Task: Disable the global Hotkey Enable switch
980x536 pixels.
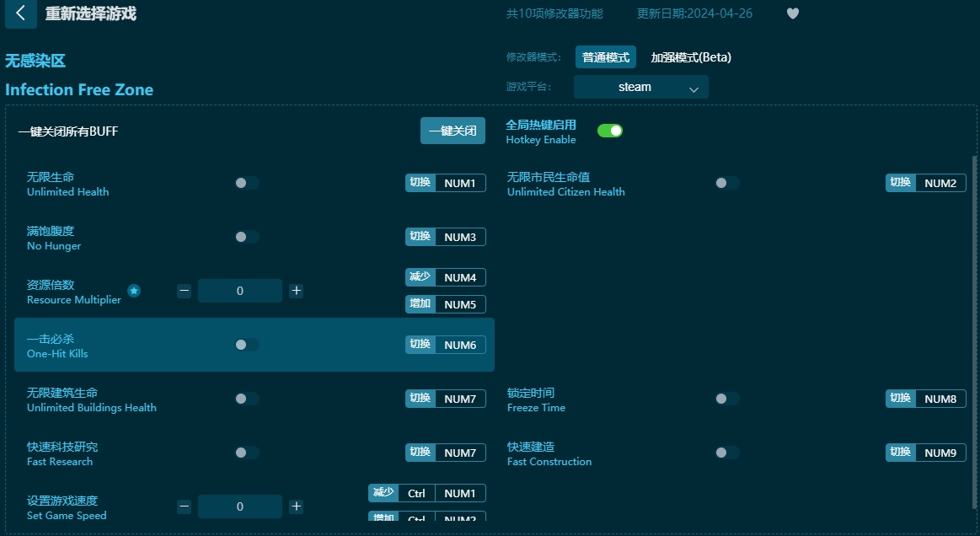Action: pyautogui.click(x=609, y=131)
